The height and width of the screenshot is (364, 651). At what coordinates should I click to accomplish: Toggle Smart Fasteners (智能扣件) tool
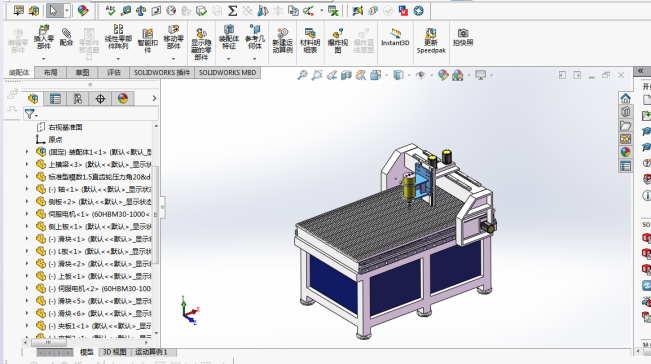click(147, 40)
